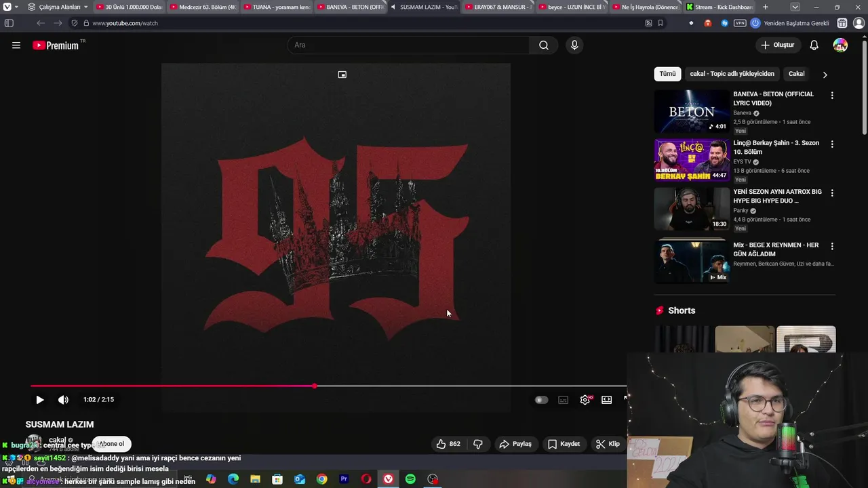The image size is (868, 488).
Task: Start voice search with microphone icon
Action: coord(574,45)
